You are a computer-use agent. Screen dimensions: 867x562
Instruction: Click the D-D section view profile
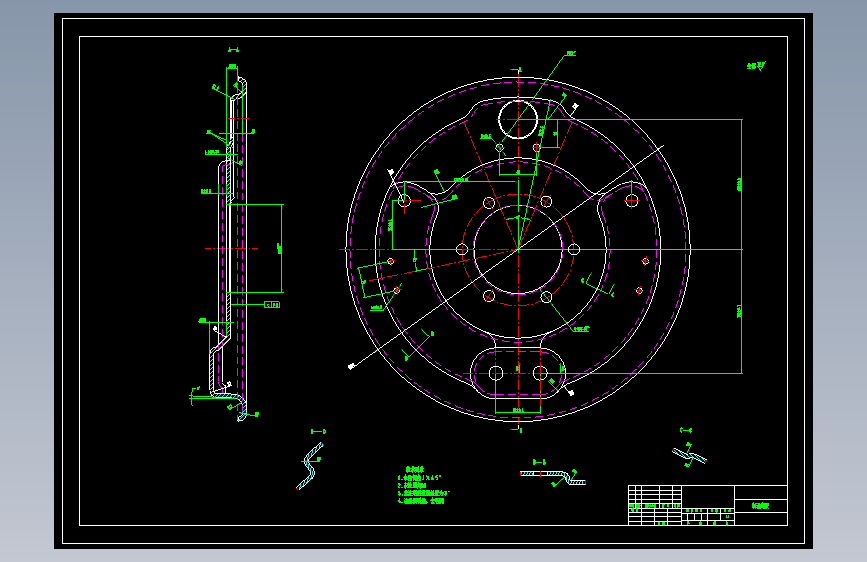pyautogui.click(x=310, y=466)
